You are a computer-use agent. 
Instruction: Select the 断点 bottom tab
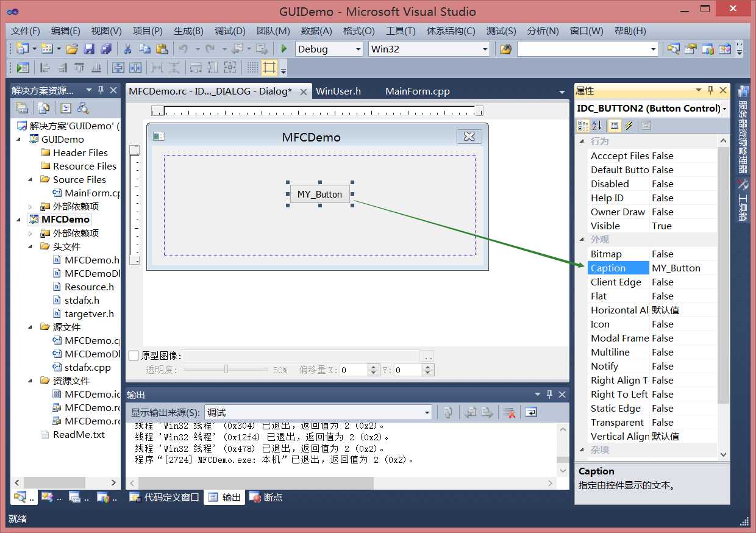click(x=266, y=498)
